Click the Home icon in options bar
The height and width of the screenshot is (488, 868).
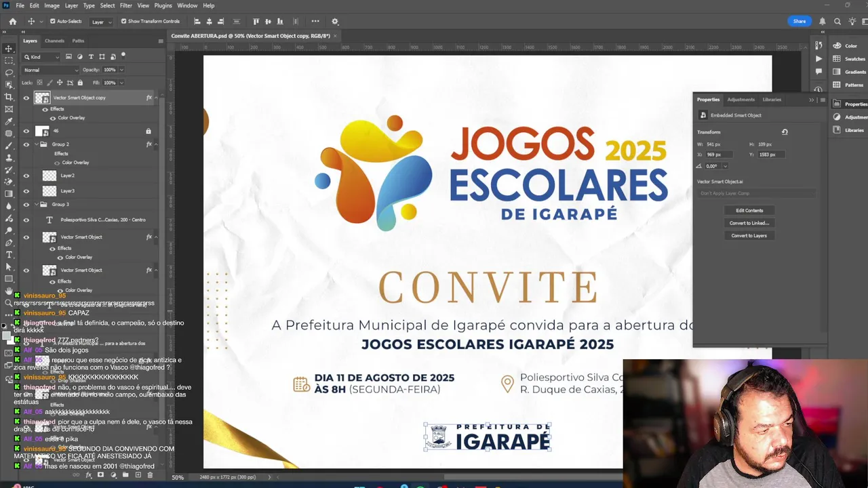point(12,22)
